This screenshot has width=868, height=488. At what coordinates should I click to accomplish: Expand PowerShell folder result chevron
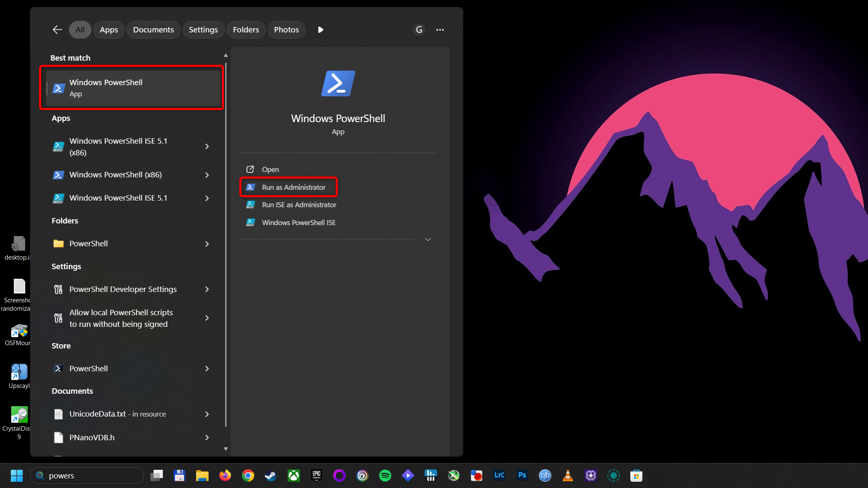pyautogui.click(x=207, y=244)
